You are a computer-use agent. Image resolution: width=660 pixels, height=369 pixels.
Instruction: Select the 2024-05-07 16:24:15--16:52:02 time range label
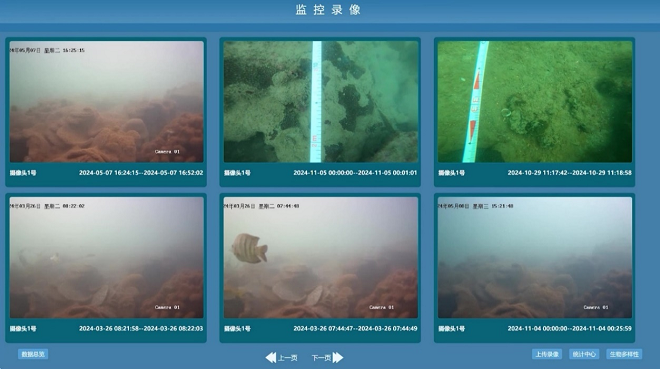pos(141,173)
